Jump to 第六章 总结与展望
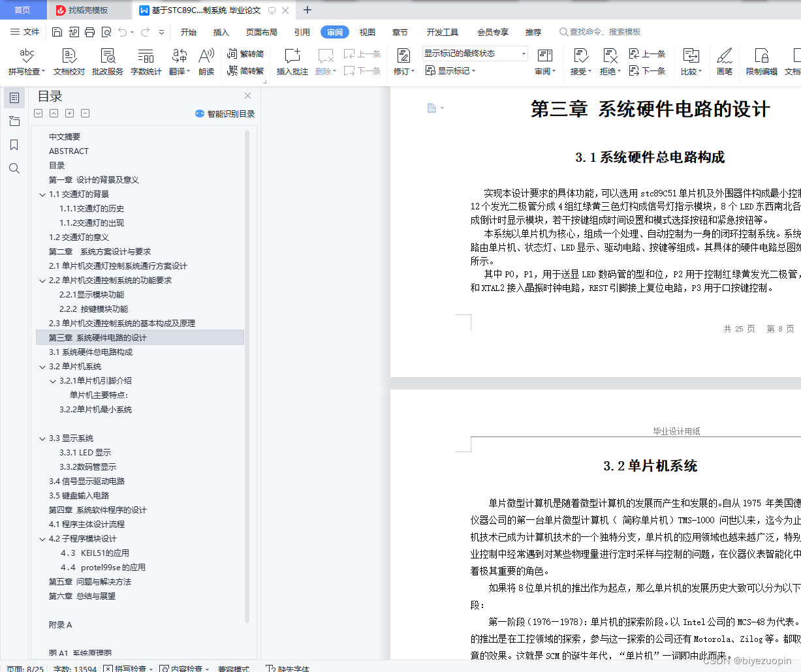Image resolution: width=801 pixels, height=672 pixels. (82, 596)
